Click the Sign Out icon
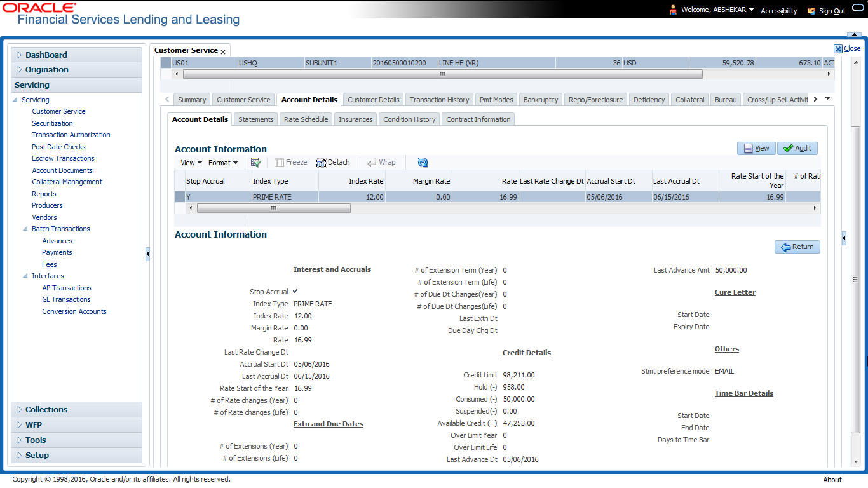The width and height of the screenshot is (868, 488). (x=811, y=11)
